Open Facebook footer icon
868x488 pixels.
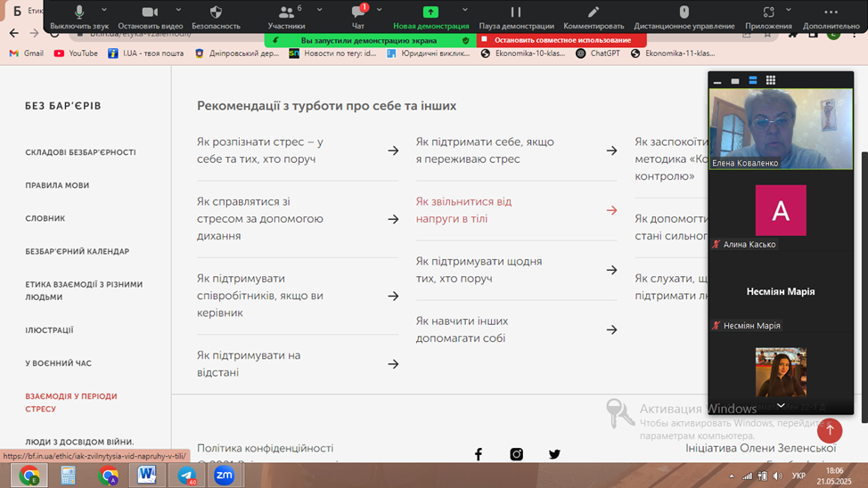(479, 454)
